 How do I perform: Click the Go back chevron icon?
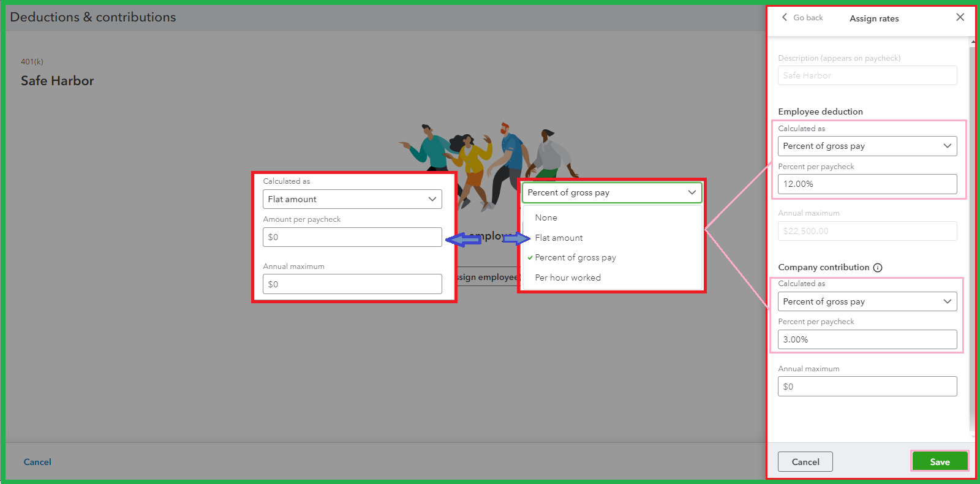785,18
